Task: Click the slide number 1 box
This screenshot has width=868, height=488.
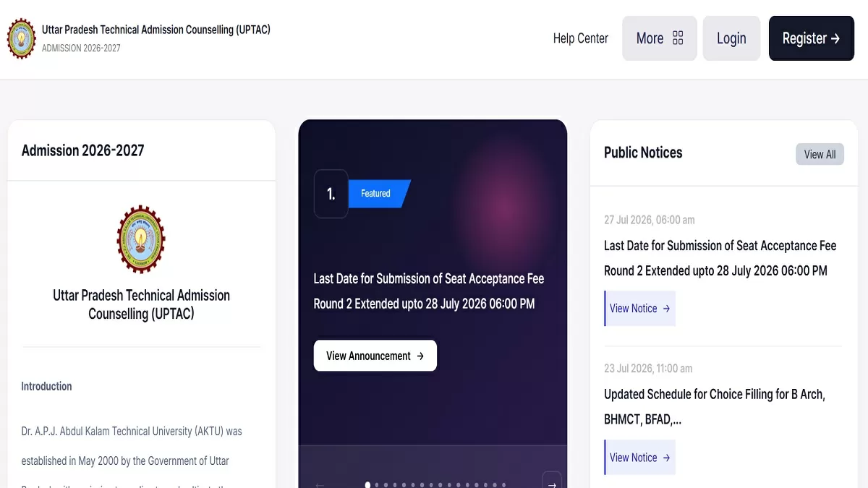Action: click(331, 194)
